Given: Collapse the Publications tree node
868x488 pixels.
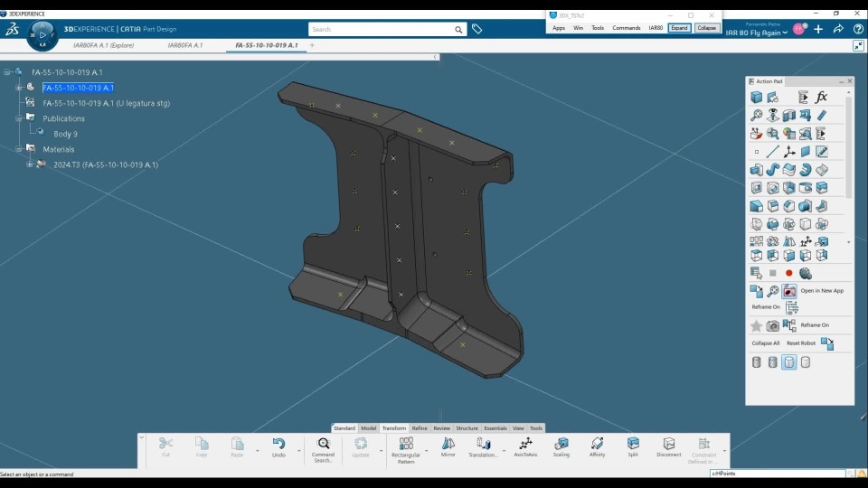Looking at the screenshot, I should pos(19,118).
